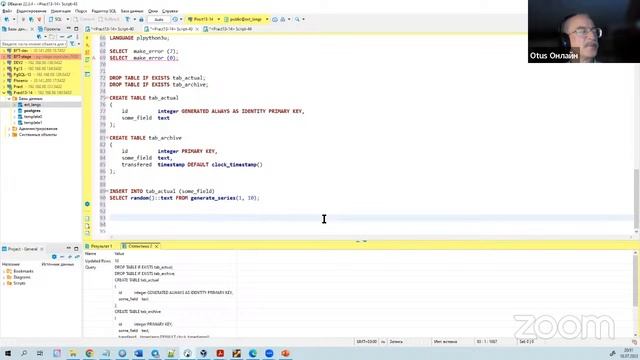Open the Поиск menu

(81, 11)
